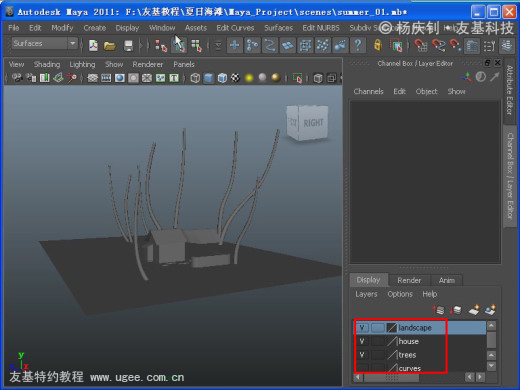The image size is (520, 390).
Task: Click the select dynamics mask icon
Action: (323, 45)
